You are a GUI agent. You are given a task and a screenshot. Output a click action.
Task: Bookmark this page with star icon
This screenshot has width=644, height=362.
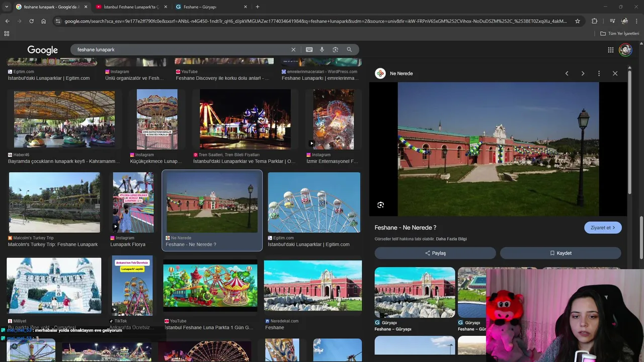point(578,21)
